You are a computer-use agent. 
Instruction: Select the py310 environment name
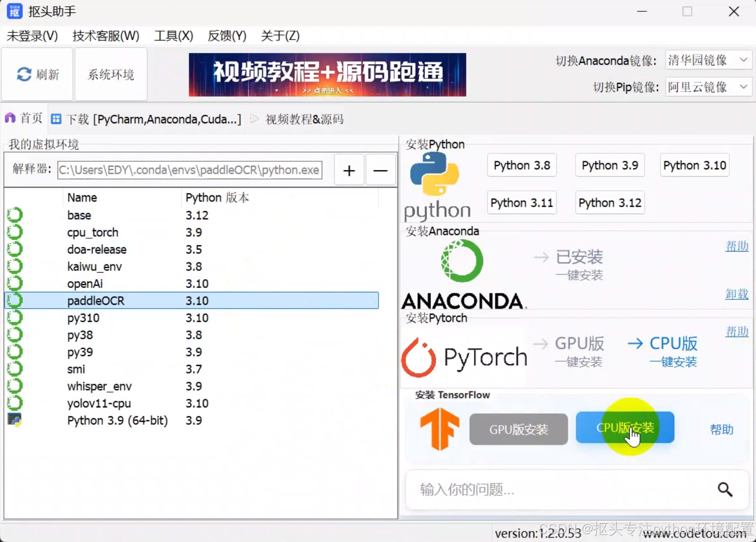(83, 318)
